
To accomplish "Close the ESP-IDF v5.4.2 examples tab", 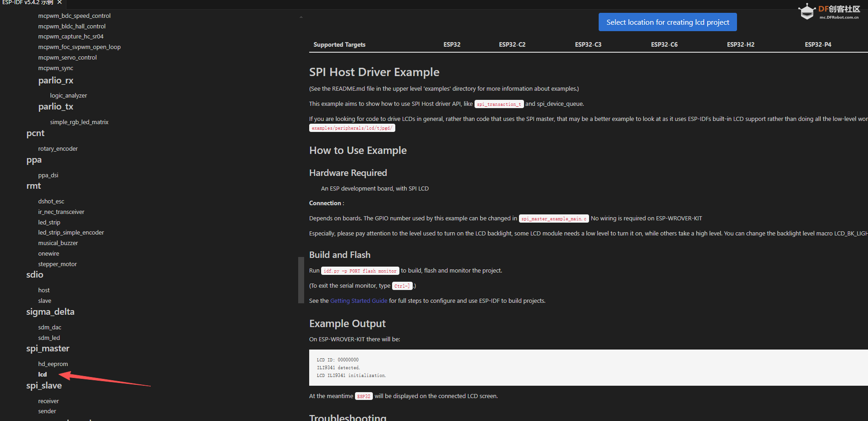I will (x=60, y=2).
